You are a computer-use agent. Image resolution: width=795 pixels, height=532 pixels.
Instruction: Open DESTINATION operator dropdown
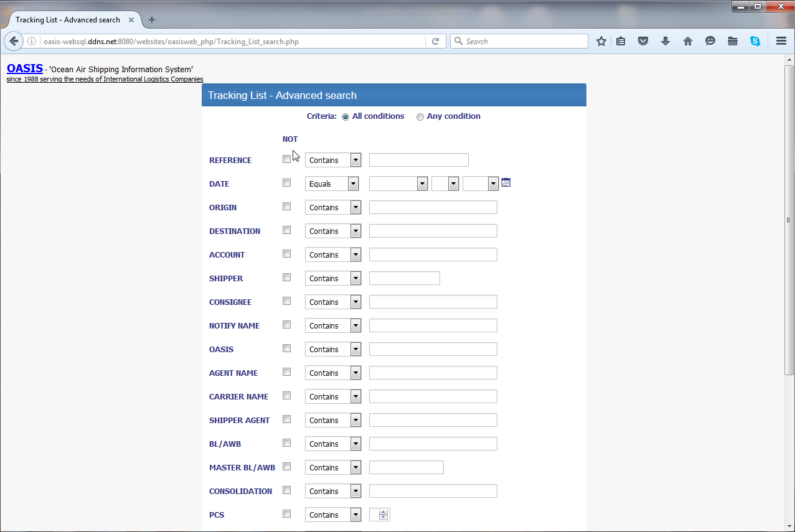[x=333, y=231]
